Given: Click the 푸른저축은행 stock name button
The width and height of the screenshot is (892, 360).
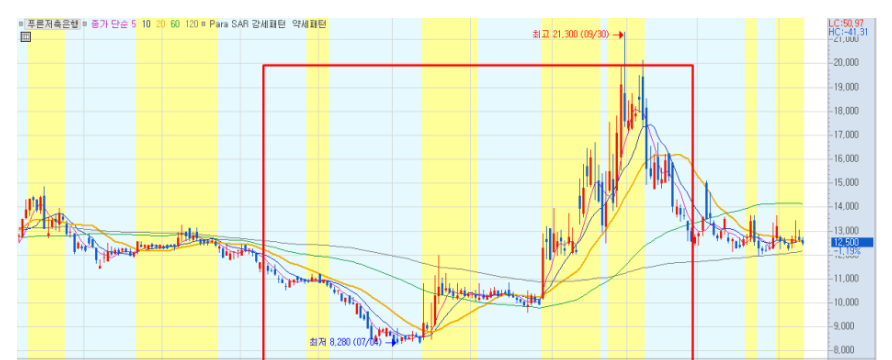Looking at the screenshot, I should click(52, 24).
